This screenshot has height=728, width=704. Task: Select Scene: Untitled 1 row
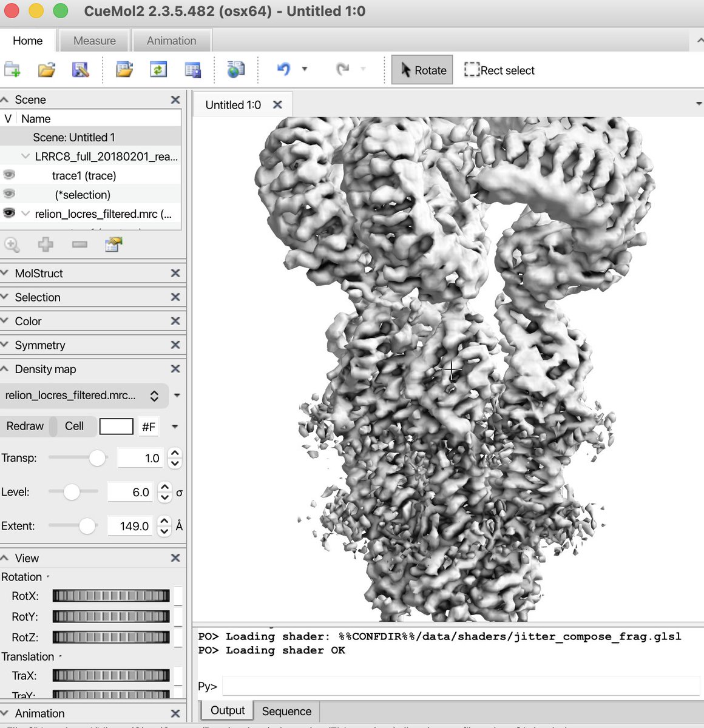(x=90, y=137)
